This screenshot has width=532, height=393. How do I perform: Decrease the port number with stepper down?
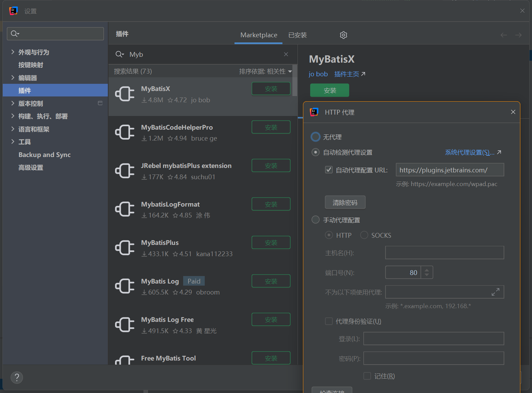pyautogui.click(x=427, y=275)
